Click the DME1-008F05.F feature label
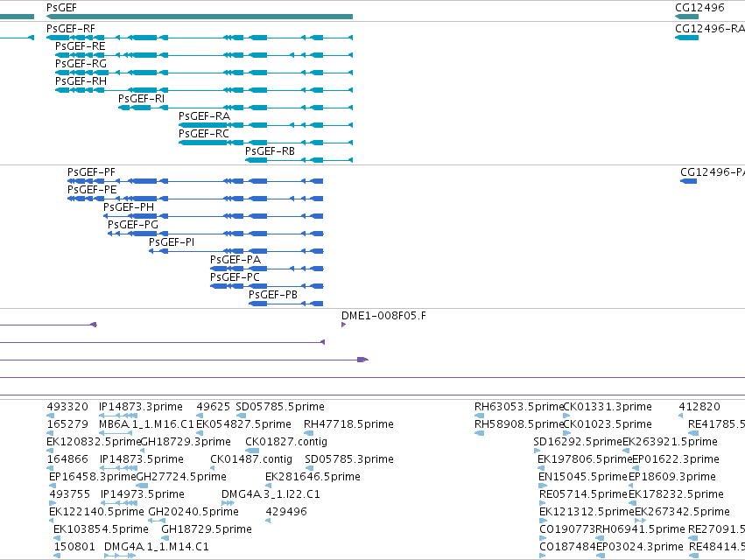Screen dimensions: 745x560 [384, 315]
